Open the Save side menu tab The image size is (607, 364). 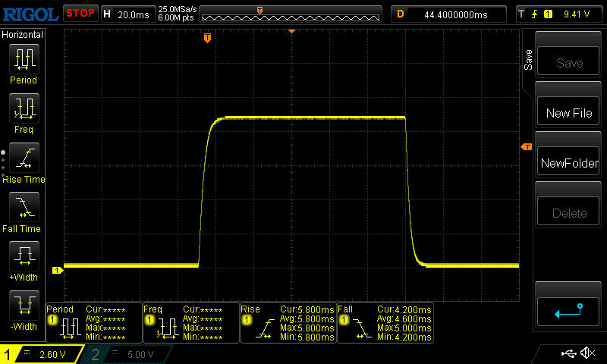(529, 61)
